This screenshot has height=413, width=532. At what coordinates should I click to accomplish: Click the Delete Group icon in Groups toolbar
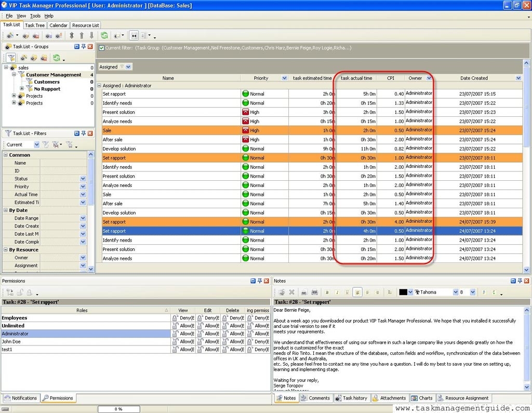tap(44, 58)
